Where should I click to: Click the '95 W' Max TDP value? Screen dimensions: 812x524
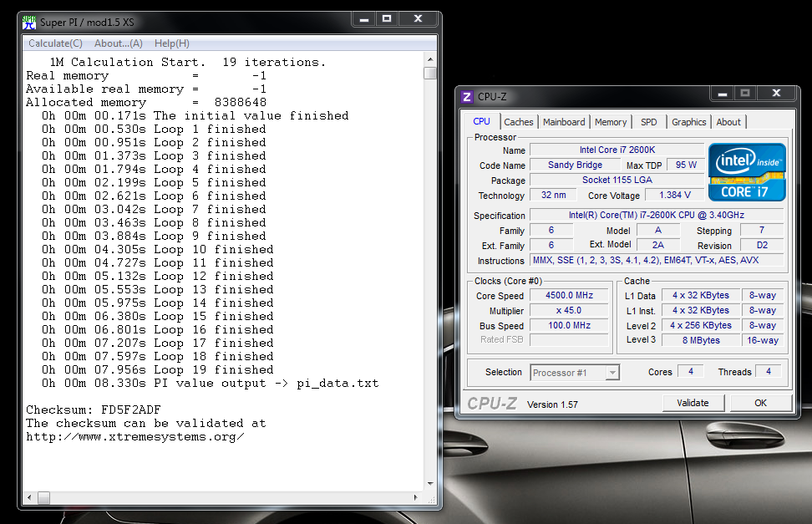(686, 165)
